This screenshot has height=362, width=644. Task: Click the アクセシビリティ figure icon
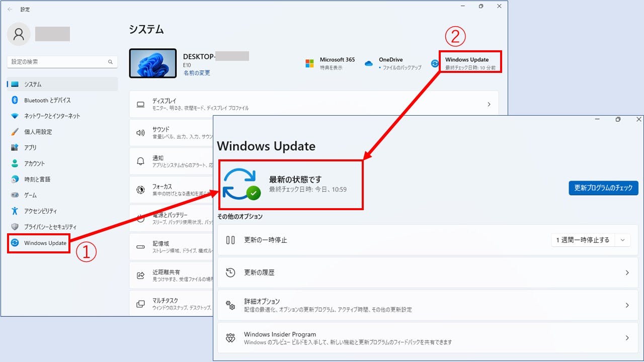(x=15, y=211)
